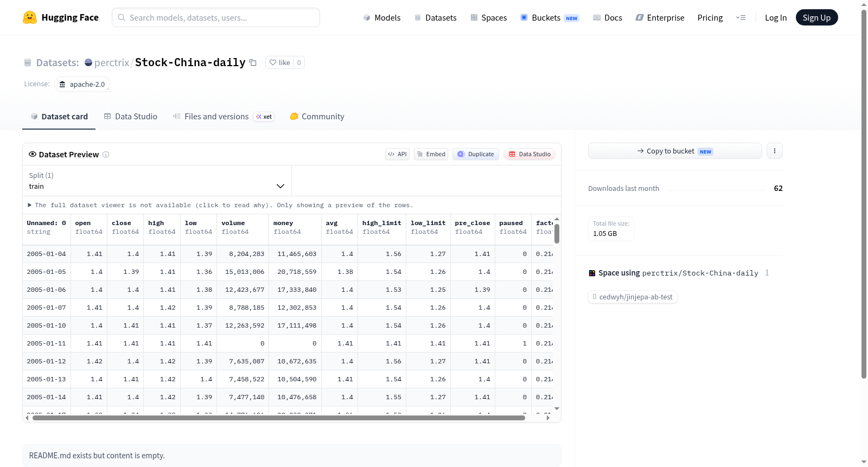The image size is (868, 467).
Task: Open the Pricing page
Action: coord(710,17)
